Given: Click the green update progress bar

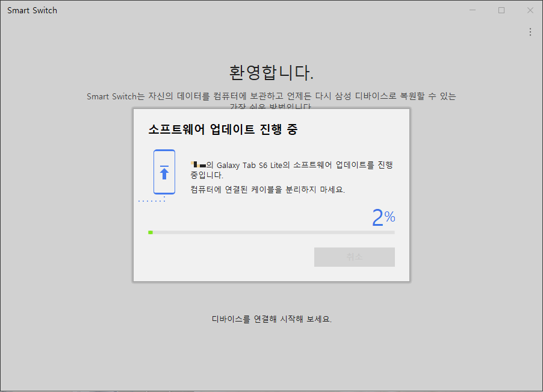Looking at the screenshot, I should point(271,232).
